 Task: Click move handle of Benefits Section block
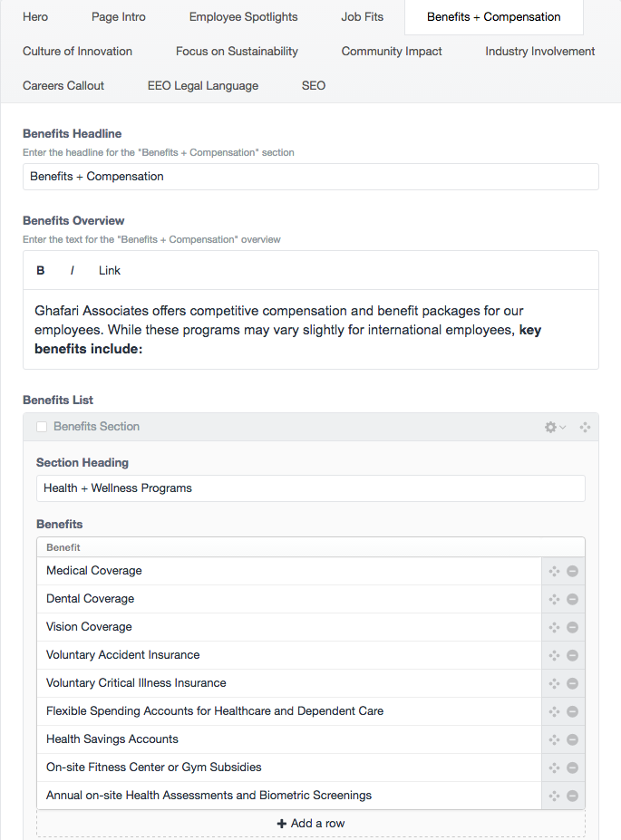585,427
